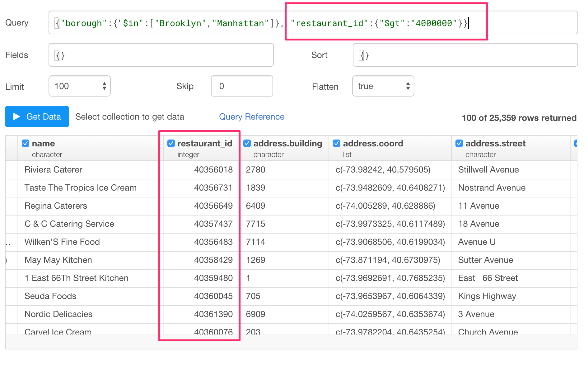This screenshot has width=588, height=370.
Task: Uncheck the address.coord column checkbox
Action: (x=337, y=143)
